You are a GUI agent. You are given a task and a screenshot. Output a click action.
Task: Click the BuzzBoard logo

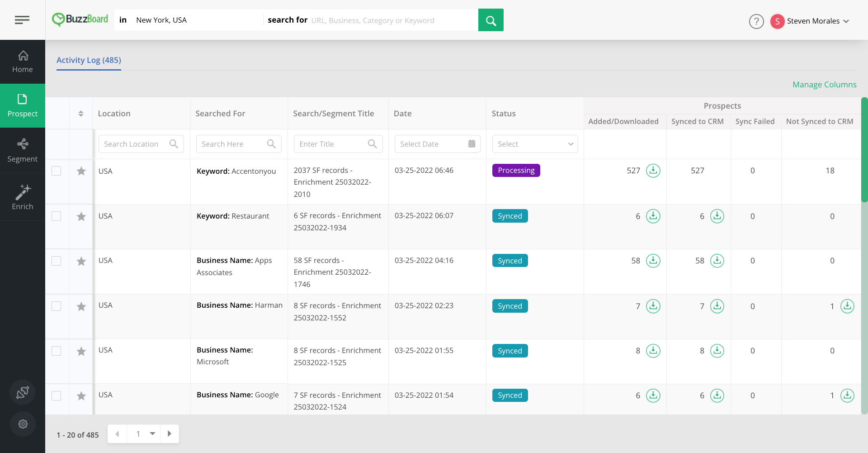click(x=80, y=19)
